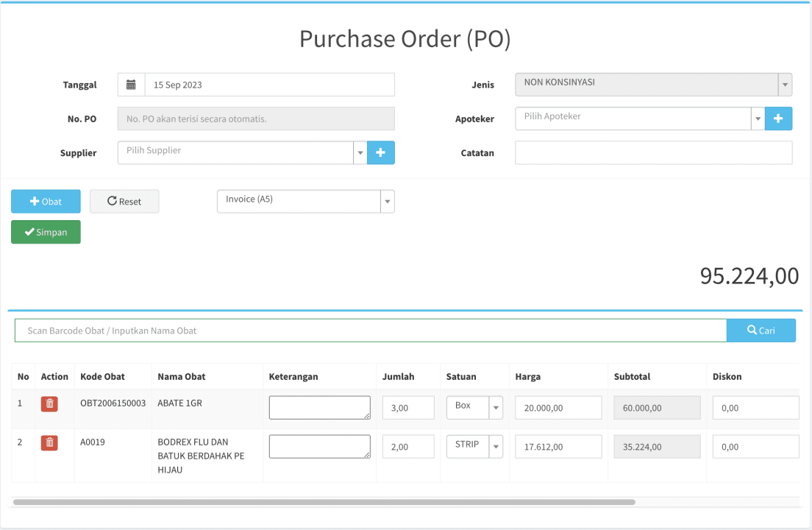Open the Invoice (A5) format dropdown
Viewport: 812px width, 530px height.
305,201
